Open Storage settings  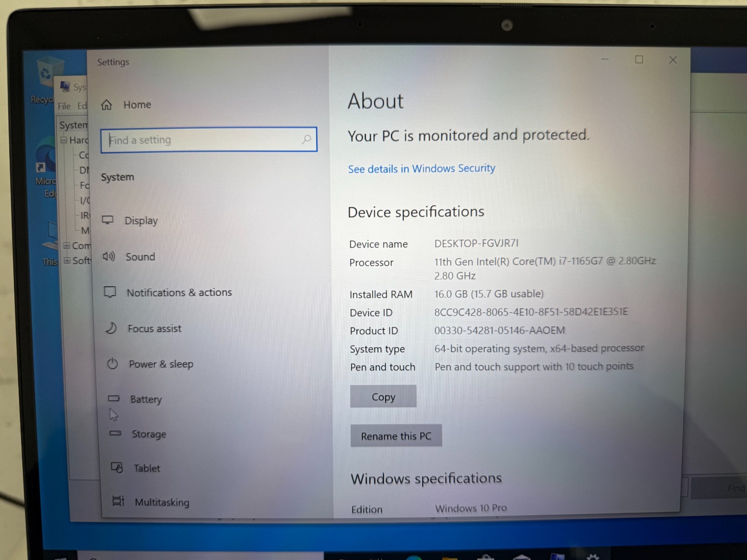[x=138, y=434]
